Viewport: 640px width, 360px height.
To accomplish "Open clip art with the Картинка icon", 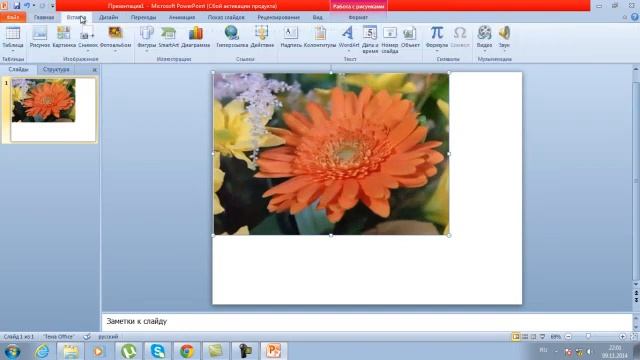I will point(64,37).
